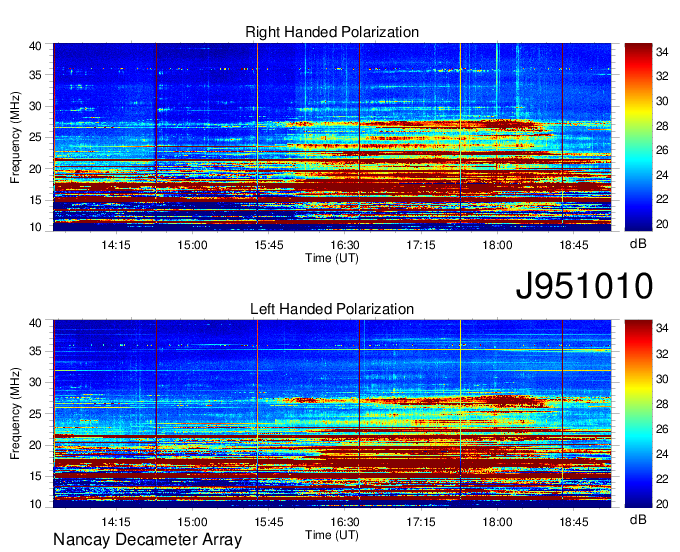
Task: Click 15:45 tick on Left Handed time axis
Action: pos(268,522)
